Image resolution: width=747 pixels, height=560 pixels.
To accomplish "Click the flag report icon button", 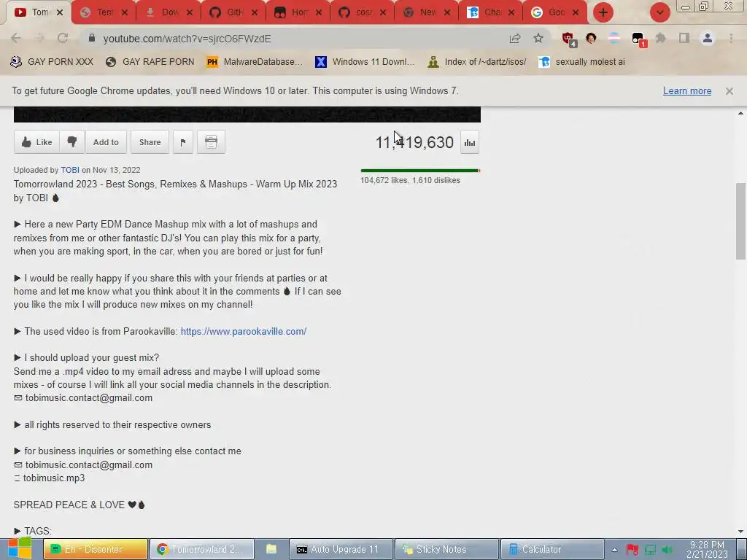I will point(183,142).
